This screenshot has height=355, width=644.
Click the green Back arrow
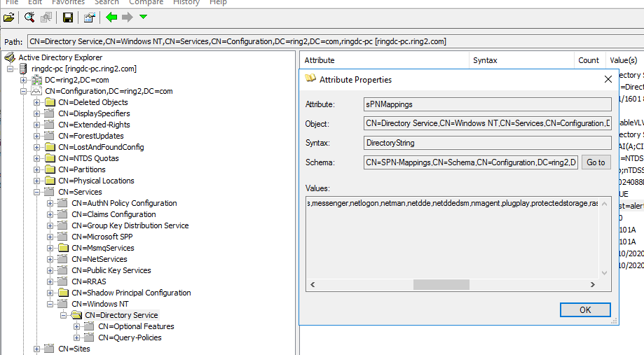[111, 17]
